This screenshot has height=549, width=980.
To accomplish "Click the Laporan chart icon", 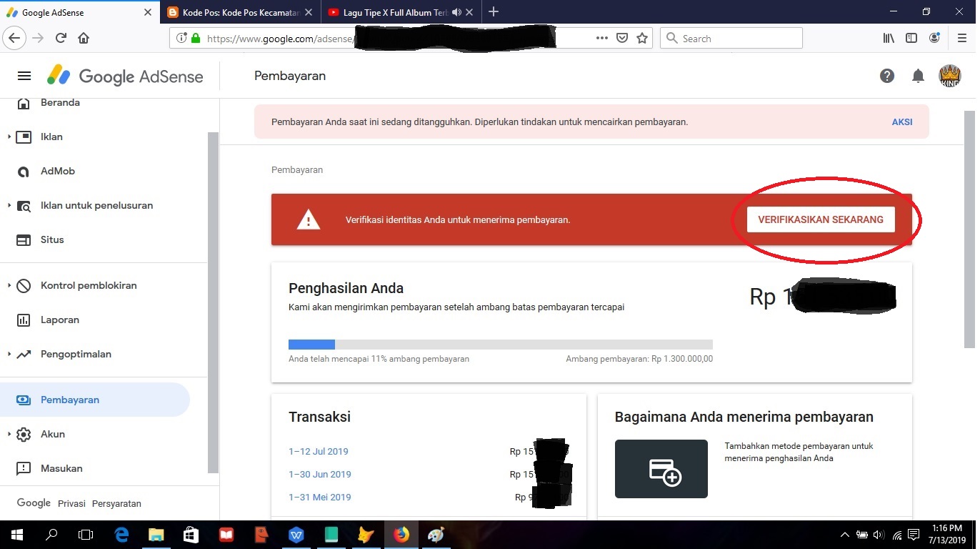I will point(24,320).
